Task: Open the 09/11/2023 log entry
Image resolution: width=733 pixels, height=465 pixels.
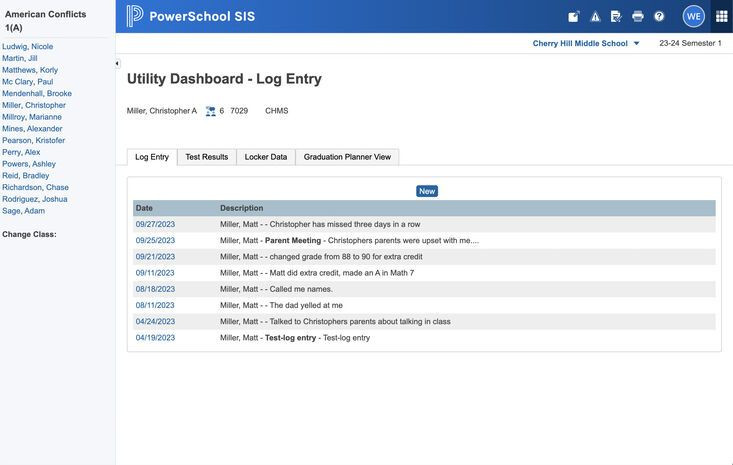Action: [155, 273]
